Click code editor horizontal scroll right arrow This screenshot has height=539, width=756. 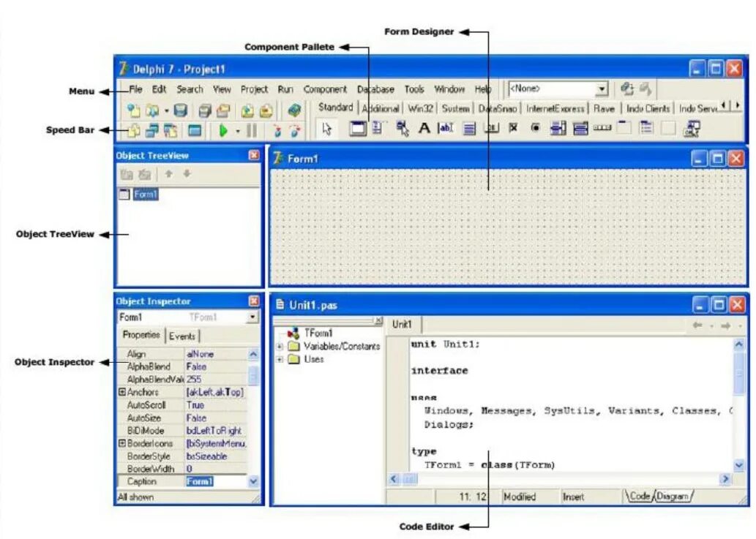pos(725,479)
